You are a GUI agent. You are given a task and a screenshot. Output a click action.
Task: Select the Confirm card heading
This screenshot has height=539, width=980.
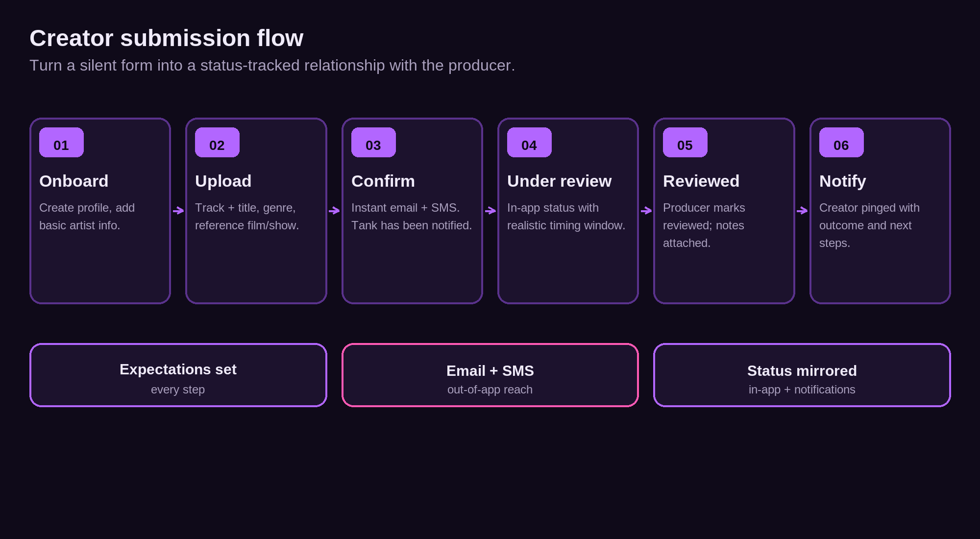pos(383,181)
